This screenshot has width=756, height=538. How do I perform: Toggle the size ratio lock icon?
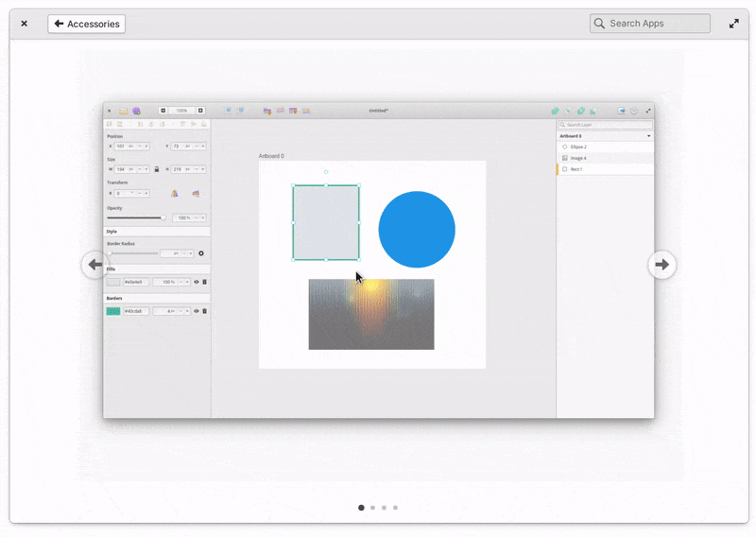pos(157,169)
